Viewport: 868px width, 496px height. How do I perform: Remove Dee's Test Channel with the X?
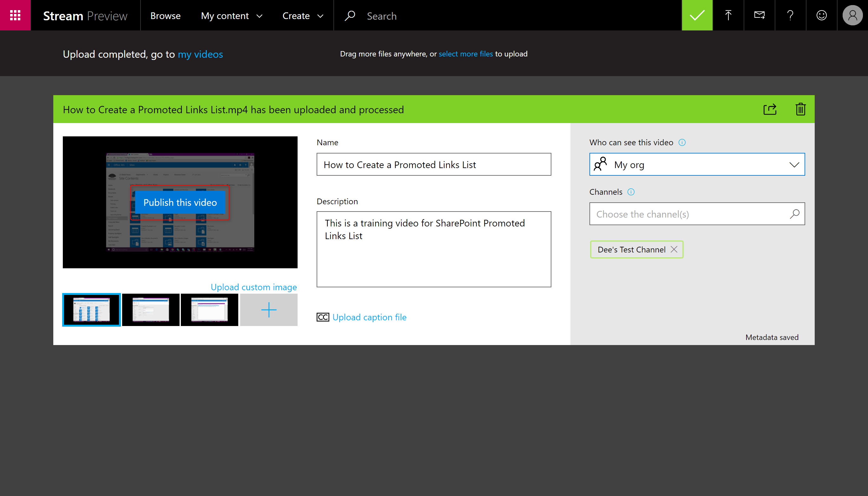click(x=674, y=249)
